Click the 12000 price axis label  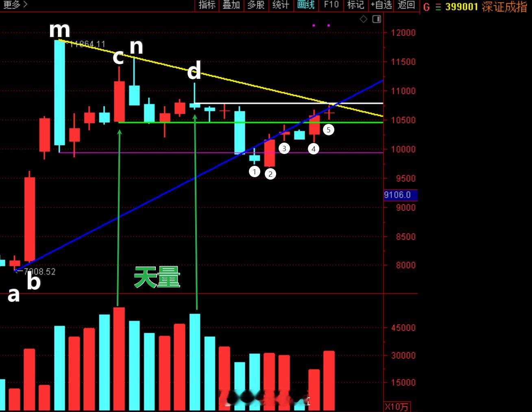coord(403,33)
